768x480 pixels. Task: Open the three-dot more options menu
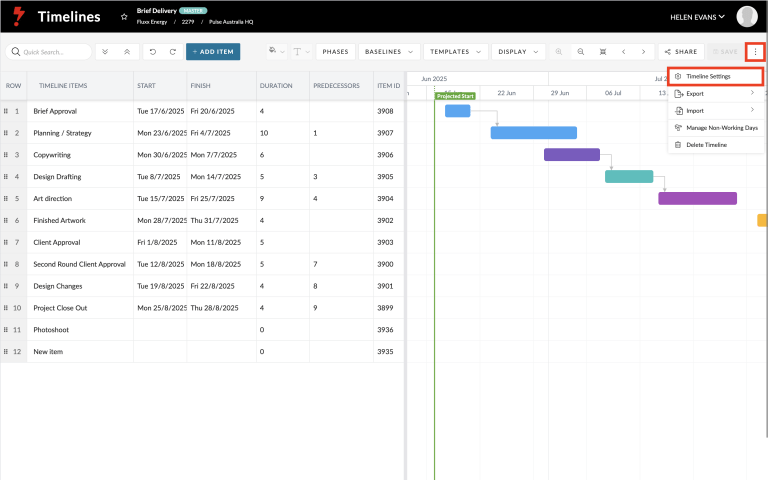(x=755, y=51)
